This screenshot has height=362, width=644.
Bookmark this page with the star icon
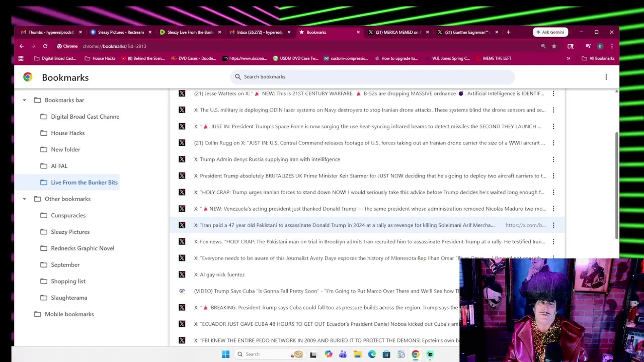point(554,46)
